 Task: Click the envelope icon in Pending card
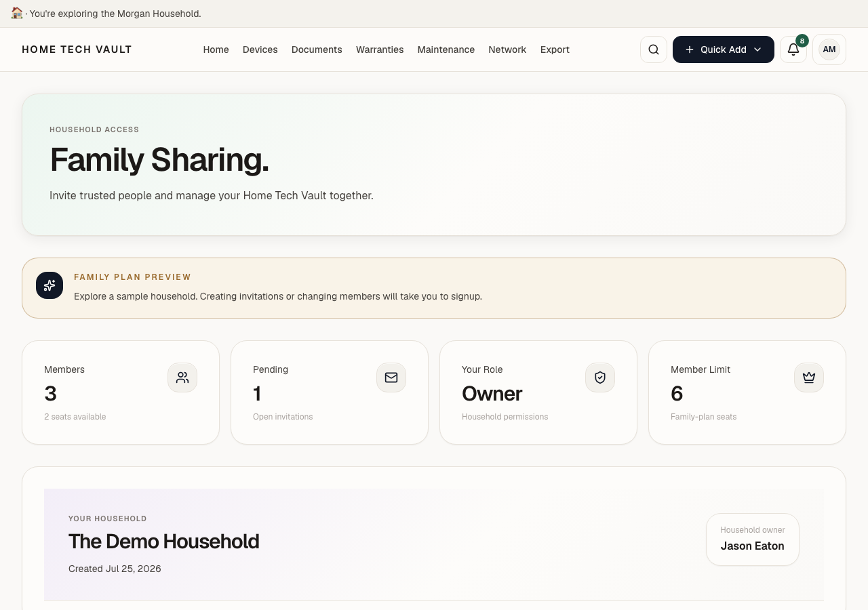pos(391,378)
